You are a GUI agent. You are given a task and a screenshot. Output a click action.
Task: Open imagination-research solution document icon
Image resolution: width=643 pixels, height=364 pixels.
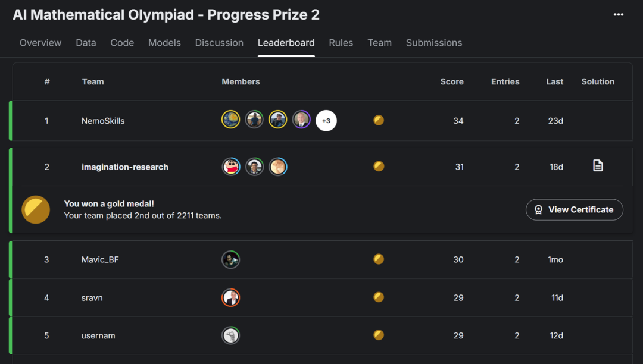tap(598, 166)
